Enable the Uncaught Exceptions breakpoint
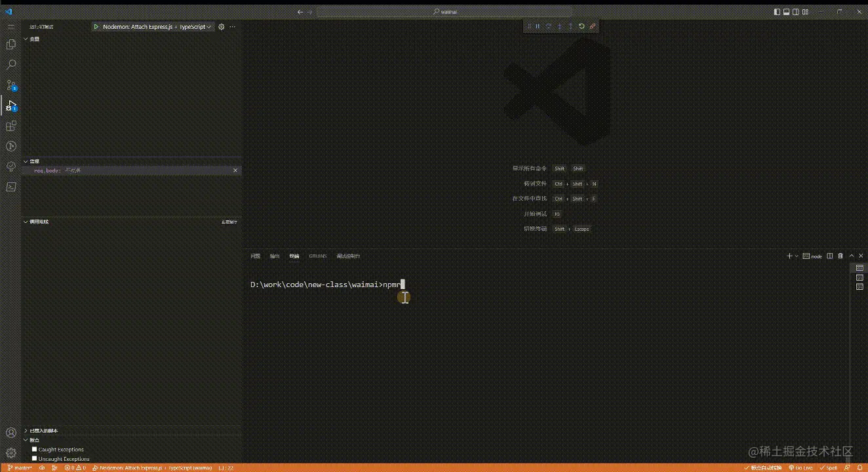This screenshot has height=472, width=868. [35, 459]
